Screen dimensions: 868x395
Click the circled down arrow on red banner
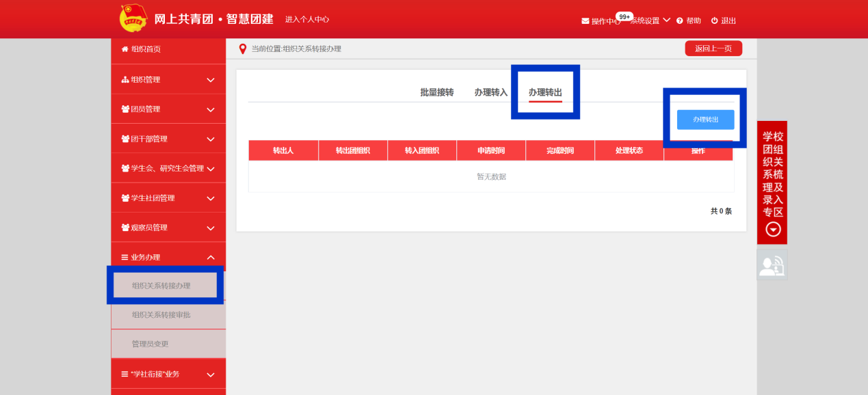tap(772, 230)
